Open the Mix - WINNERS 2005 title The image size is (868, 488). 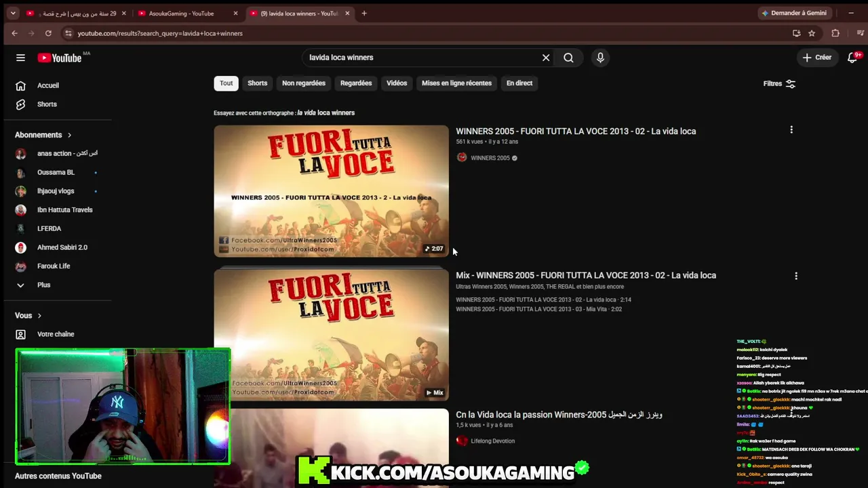pos(586,275)
